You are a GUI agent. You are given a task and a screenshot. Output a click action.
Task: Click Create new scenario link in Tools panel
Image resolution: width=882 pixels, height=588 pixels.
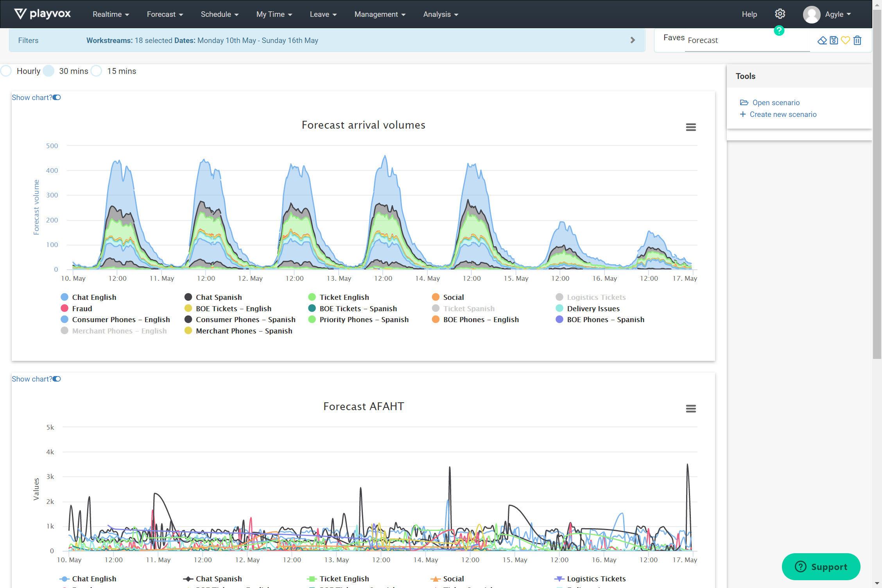[783, 114]
